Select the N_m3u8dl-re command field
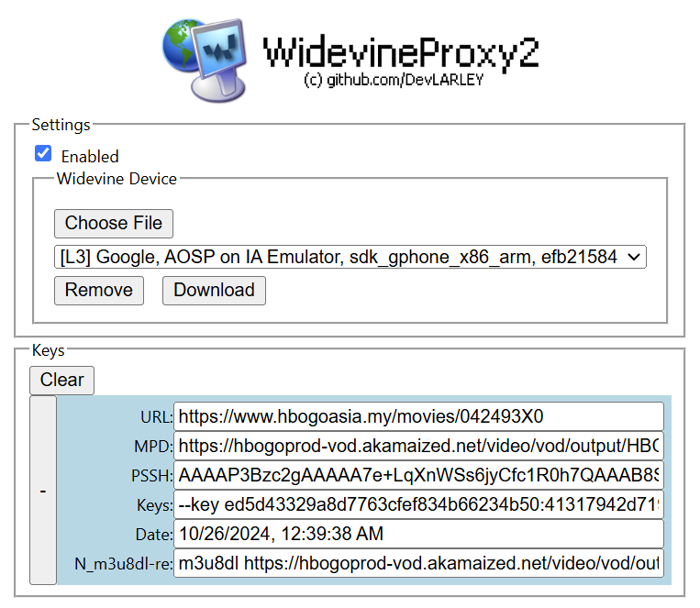Viewport: 700px width, 608px height. point(418,563)
